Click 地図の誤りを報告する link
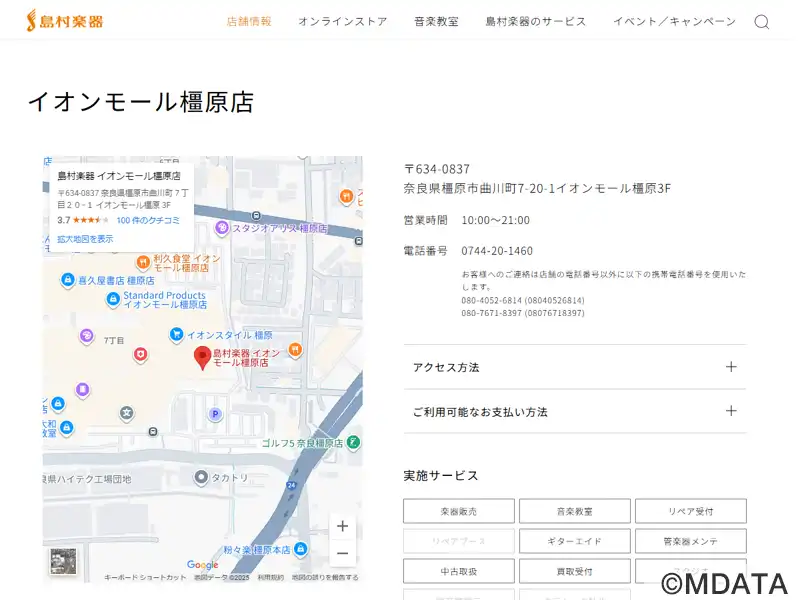The width and height of the screenshot is (800, 600). pyautogui.click(x=325, y=578)
